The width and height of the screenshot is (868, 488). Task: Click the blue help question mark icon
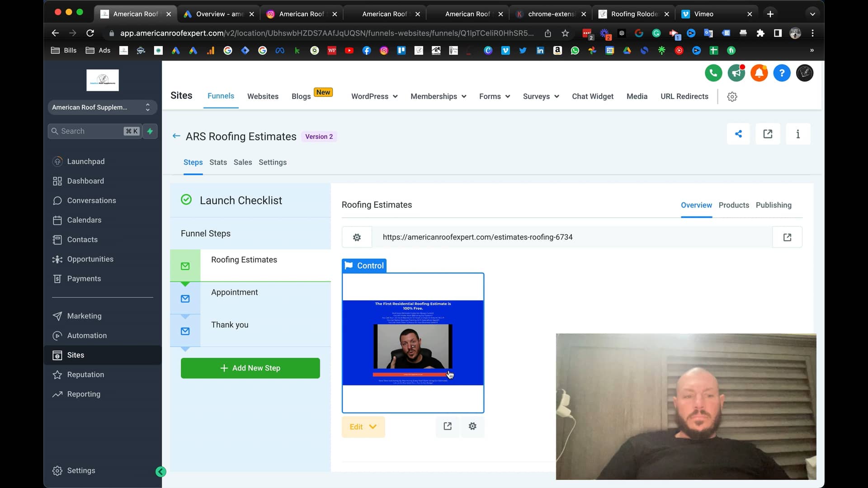click(782, 73)
